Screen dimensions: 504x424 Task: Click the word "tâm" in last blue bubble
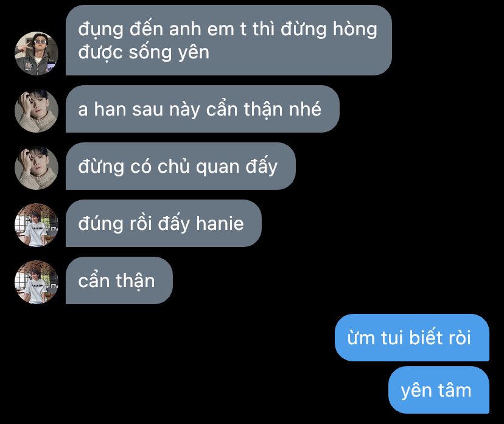coord(454,390)
